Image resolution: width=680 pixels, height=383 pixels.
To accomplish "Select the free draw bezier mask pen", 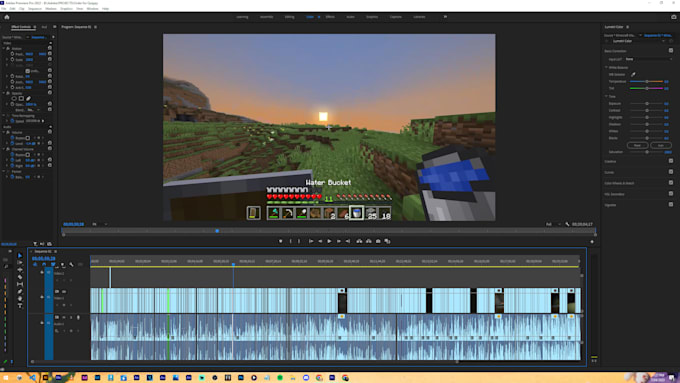I will coord(28,98).
